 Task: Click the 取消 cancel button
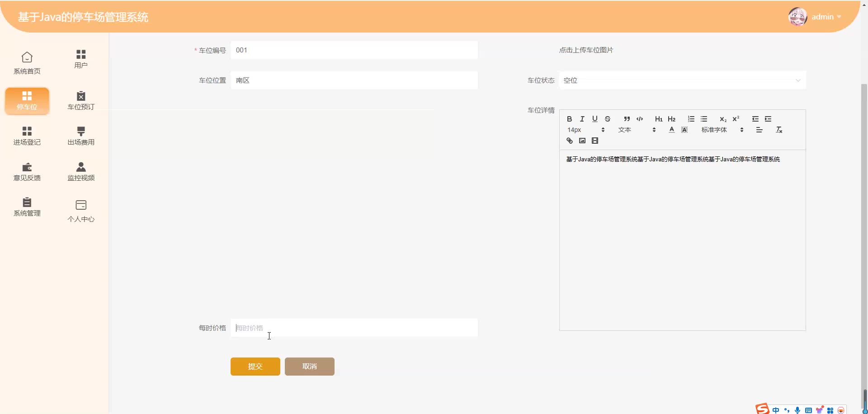point(309,367)
